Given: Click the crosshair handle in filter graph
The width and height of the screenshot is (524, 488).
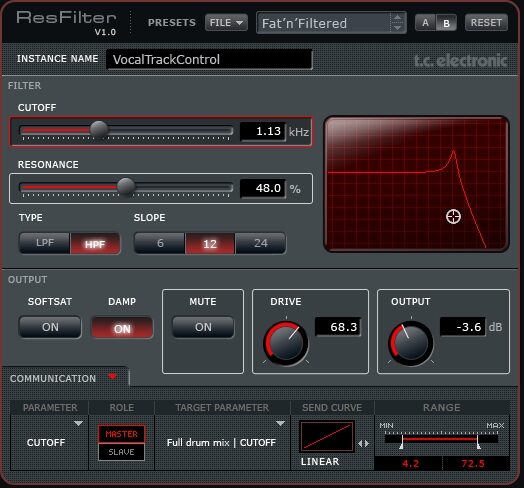Looking at the screenshot, I should coord(453,216).
